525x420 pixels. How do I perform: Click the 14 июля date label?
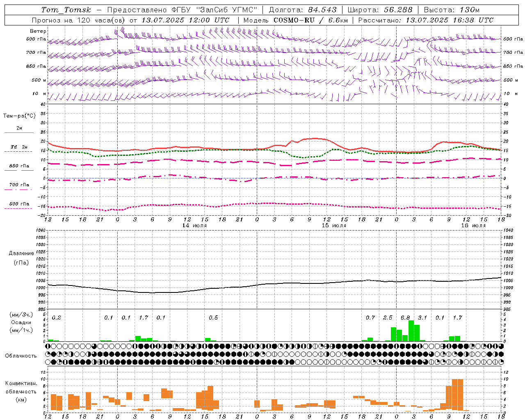(x=194, y=226)
